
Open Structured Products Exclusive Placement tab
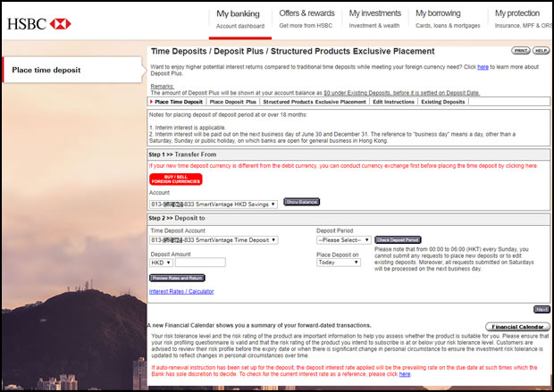pos(315,102)
